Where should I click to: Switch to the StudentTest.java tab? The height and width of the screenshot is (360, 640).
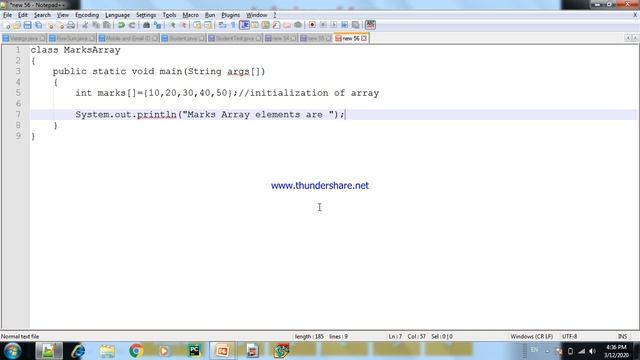point(234,38)
